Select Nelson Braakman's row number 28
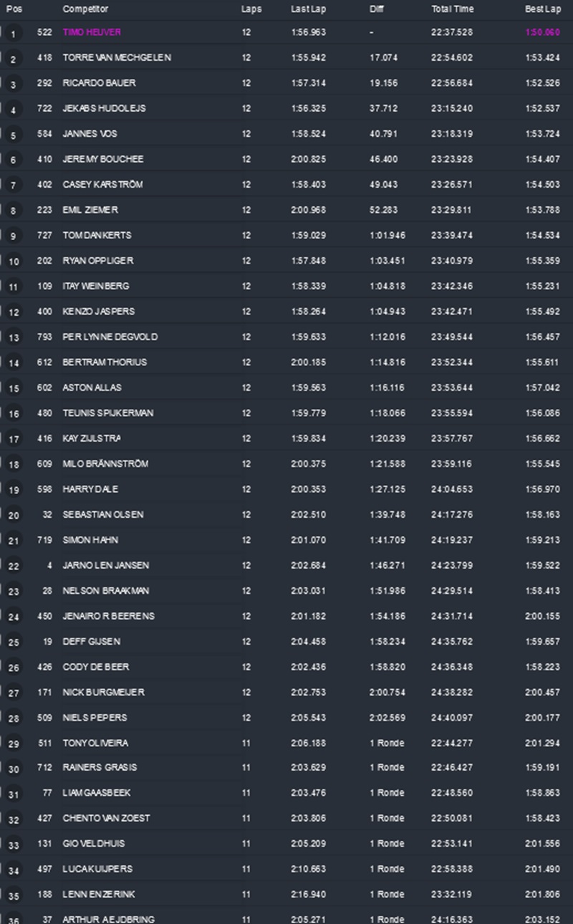 (47, 591)
